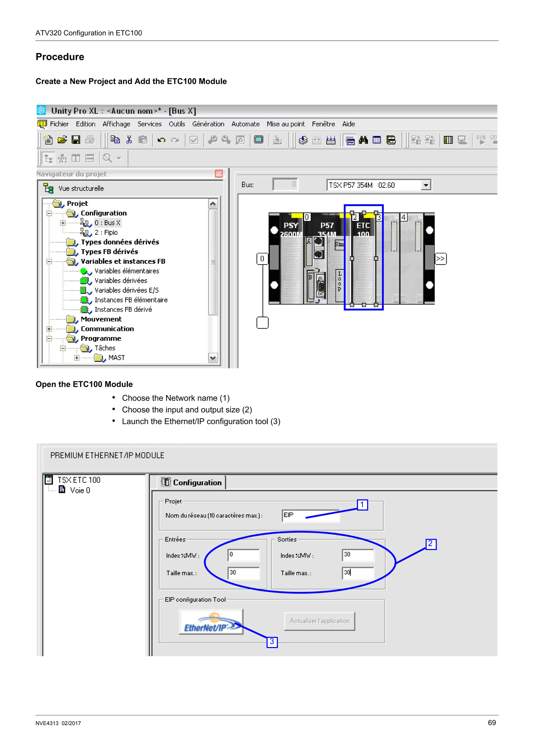Click the Validate checkmark toolbar icon
Viewport: 534px width, 756px height.
pos(194,140)
